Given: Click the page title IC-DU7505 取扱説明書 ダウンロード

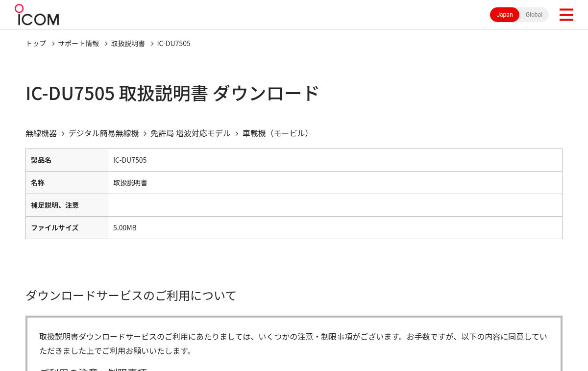Looking at the screenshot, I should pos(172,93).
